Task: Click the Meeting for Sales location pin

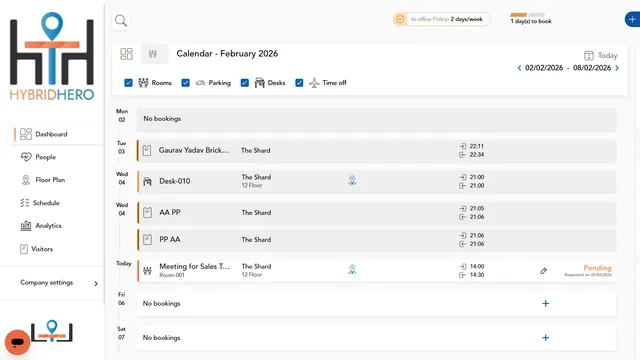Action: pos(352,269)
